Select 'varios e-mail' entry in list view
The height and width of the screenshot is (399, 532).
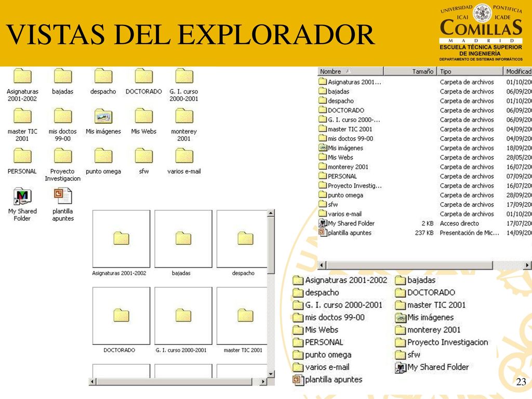click(x=321, y=367)
